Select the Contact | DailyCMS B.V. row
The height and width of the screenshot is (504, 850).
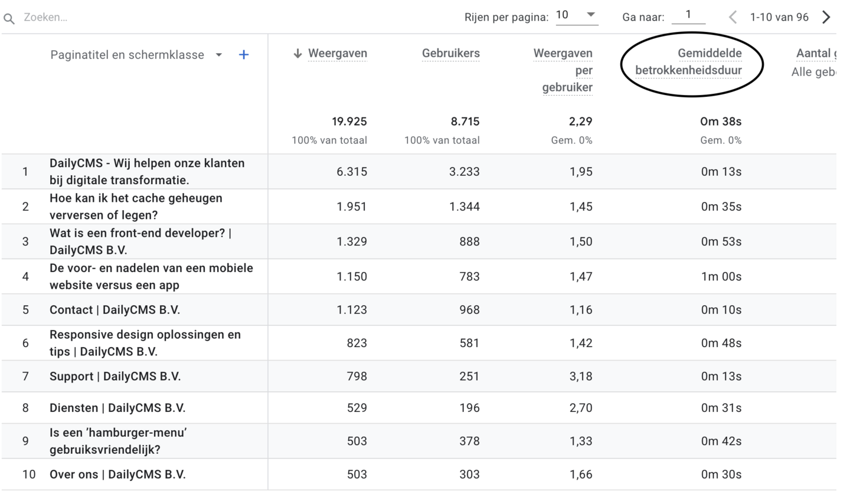point(115,310)
